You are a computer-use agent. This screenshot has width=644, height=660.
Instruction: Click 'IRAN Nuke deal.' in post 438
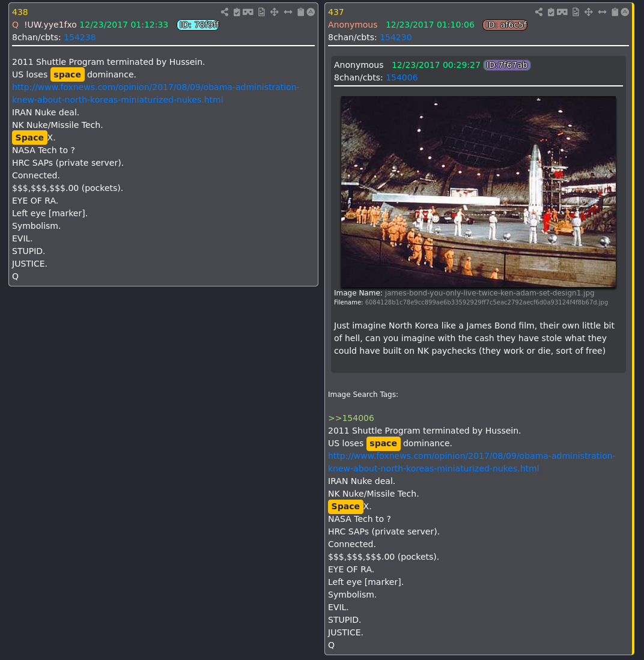coord(46,112)
